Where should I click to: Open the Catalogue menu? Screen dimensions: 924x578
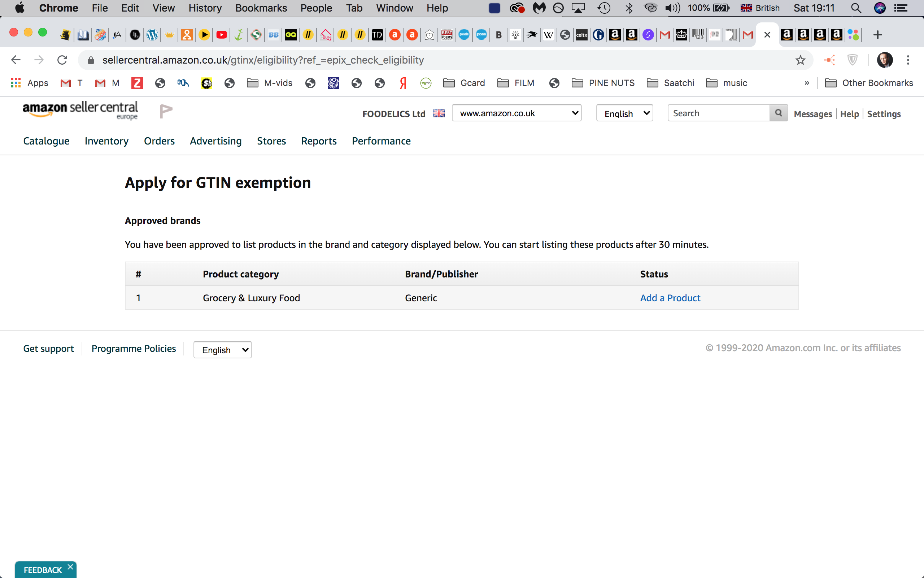(x=46, y=141)
